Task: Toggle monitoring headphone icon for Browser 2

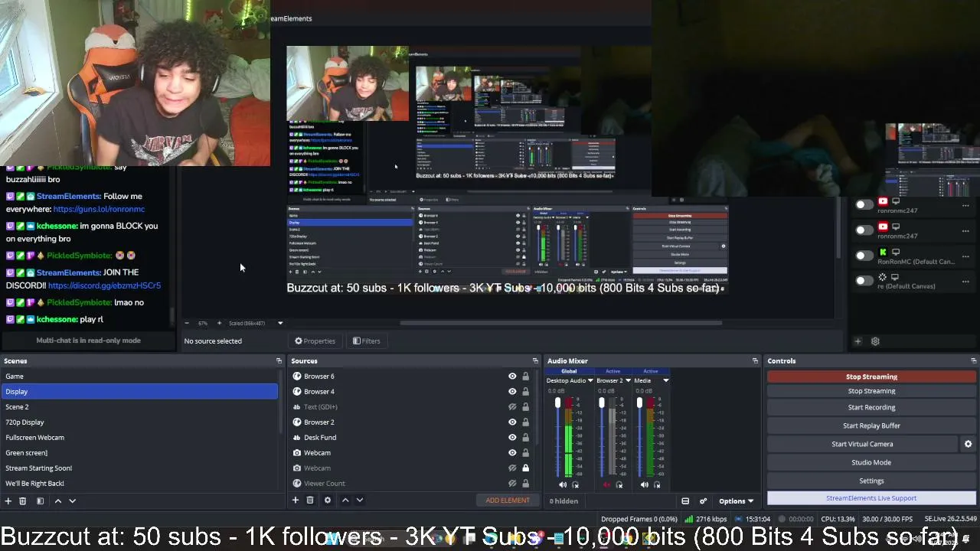Action: coord(619,484)
